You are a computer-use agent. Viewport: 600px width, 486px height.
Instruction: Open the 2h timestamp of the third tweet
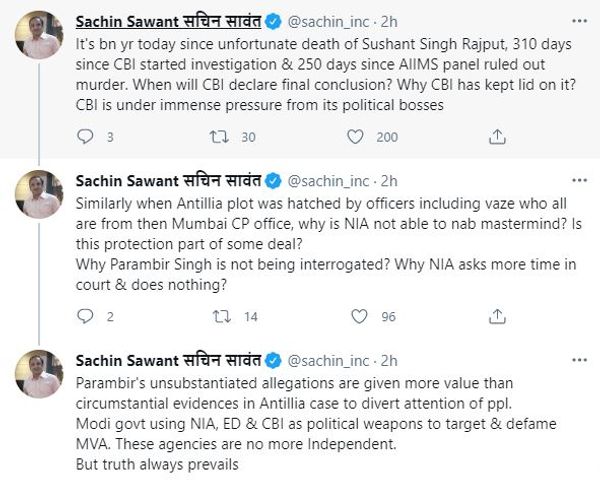pos(389,361)
